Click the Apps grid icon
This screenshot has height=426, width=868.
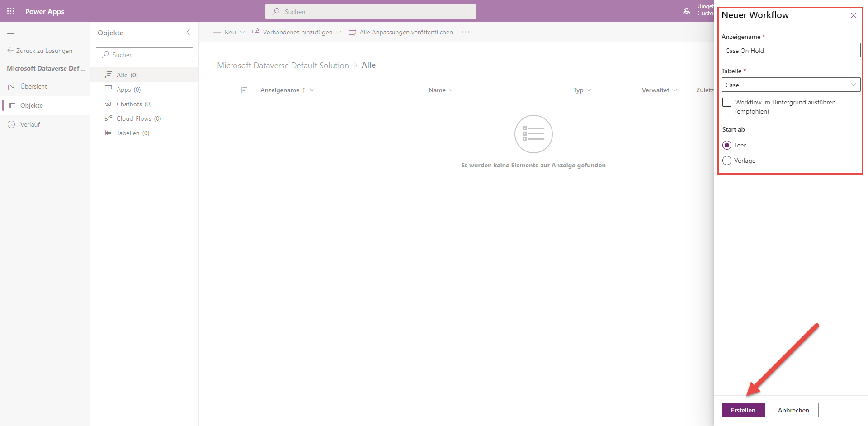(x=108, y=89)
